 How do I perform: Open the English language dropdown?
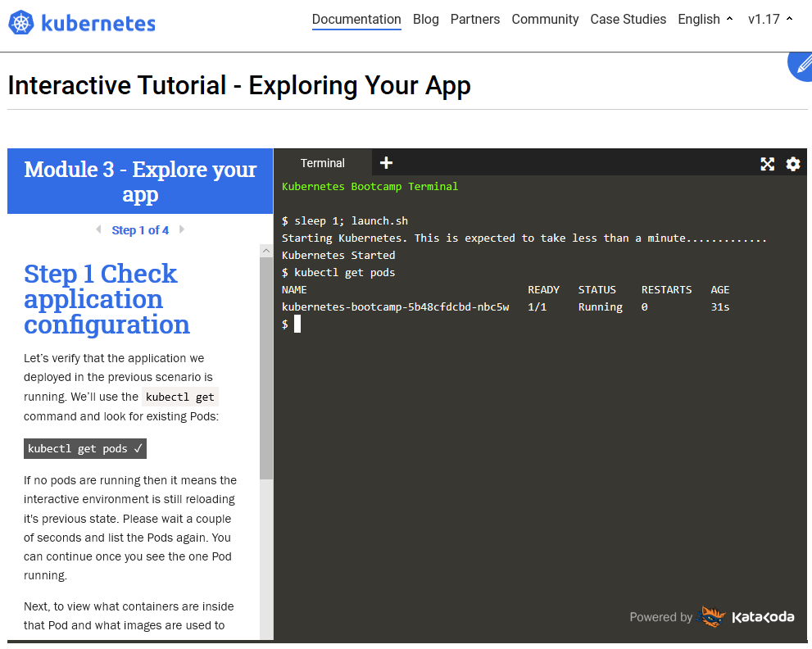click(705, 20)
